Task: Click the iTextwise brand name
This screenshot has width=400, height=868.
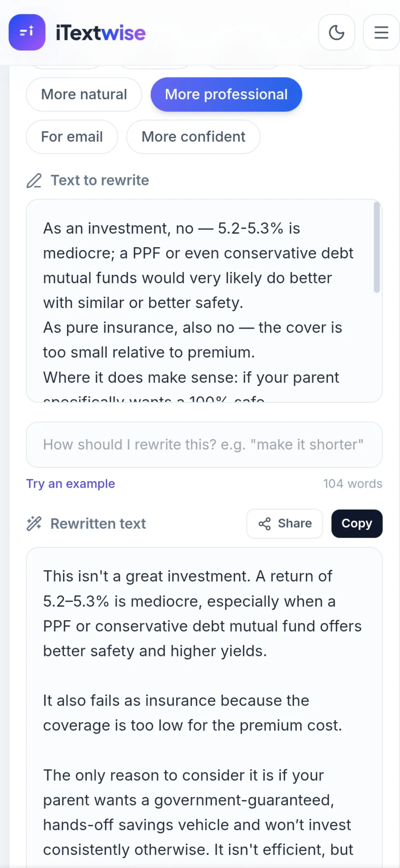Action: point(101,33)
